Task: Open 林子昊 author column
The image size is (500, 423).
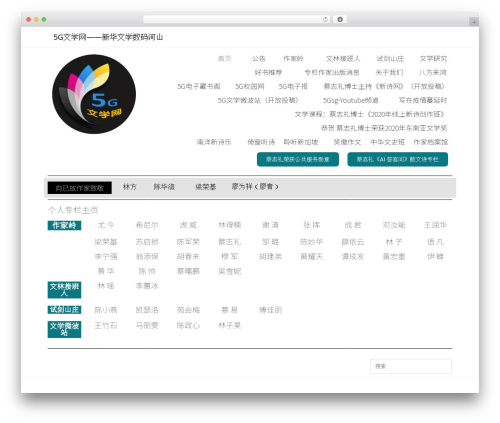Action: [x=229, y=325]
